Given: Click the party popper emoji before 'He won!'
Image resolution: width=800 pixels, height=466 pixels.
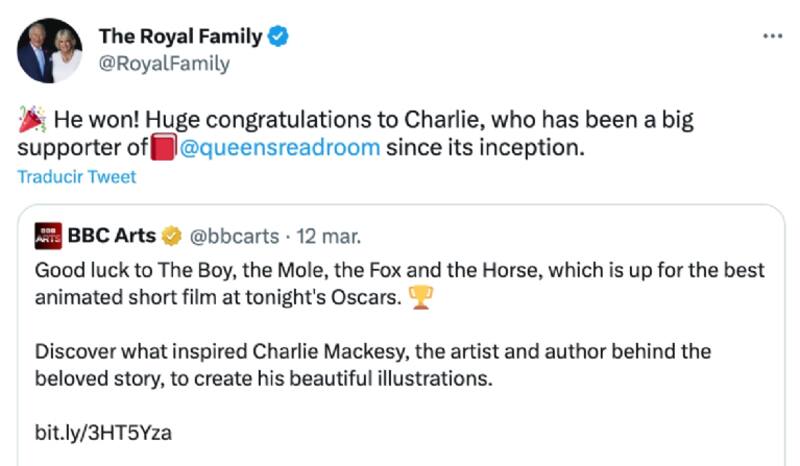Looking at the screenshot, I should 33,121.
